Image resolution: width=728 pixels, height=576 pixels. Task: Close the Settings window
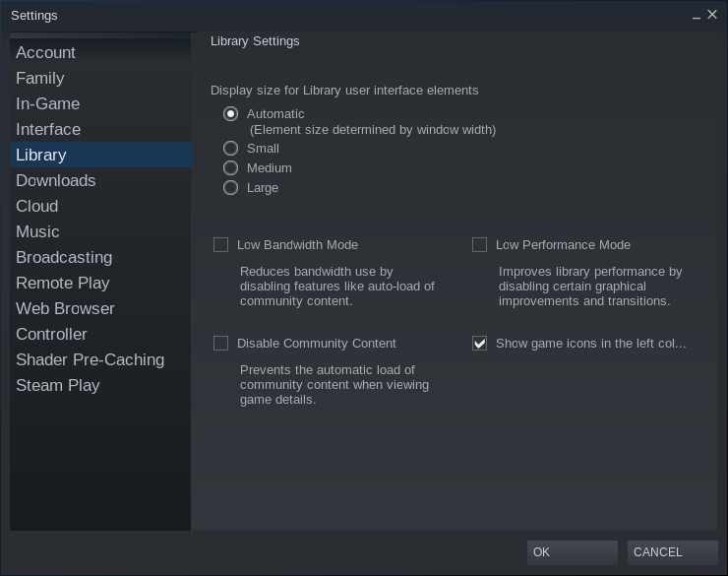[712, 15]
